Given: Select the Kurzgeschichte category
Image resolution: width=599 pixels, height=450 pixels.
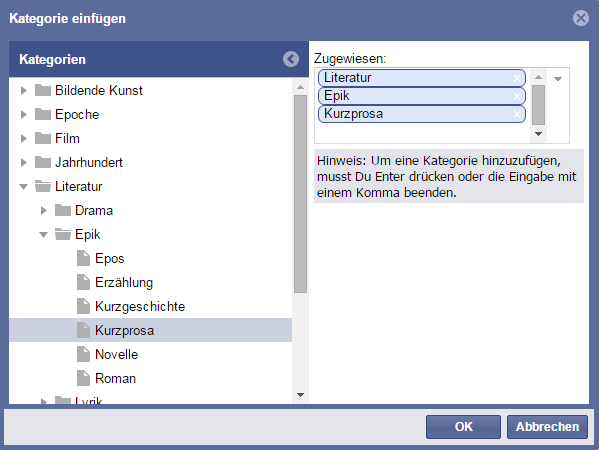Looking at the screenshot, I should coord(140,306).
